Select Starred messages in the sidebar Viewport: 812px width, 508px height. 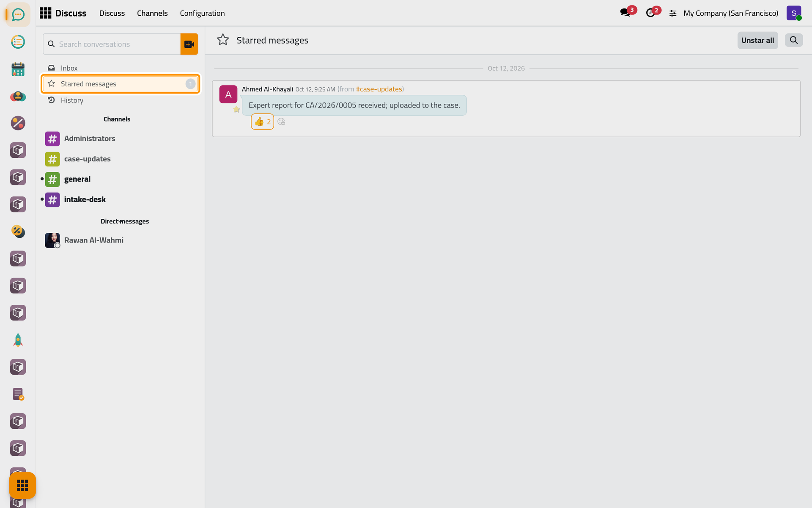pos(121,84)
